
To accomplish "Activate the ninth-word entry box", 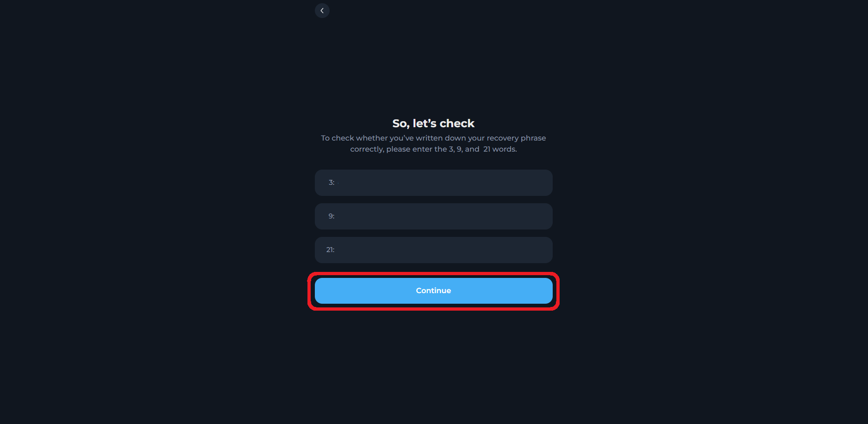I will point(433,216).
